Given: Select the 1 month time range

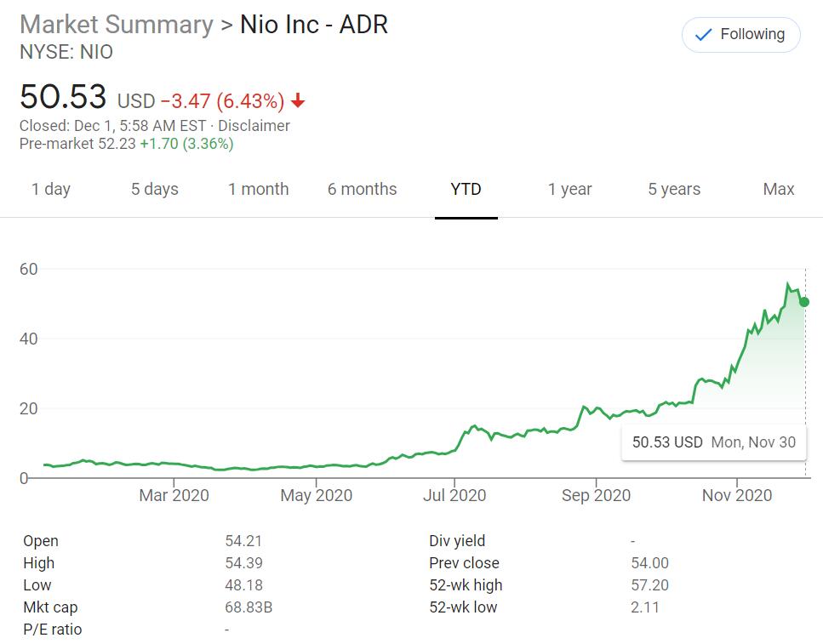Looking at the screenshot, I should pos(258,189).
